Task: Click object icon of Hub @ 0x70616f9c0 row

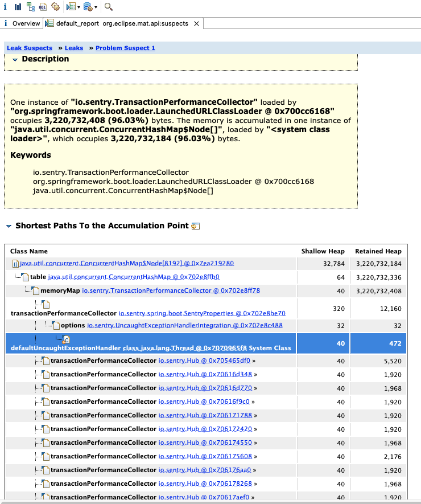Action: pyautogui.click(x=46, y=402)
